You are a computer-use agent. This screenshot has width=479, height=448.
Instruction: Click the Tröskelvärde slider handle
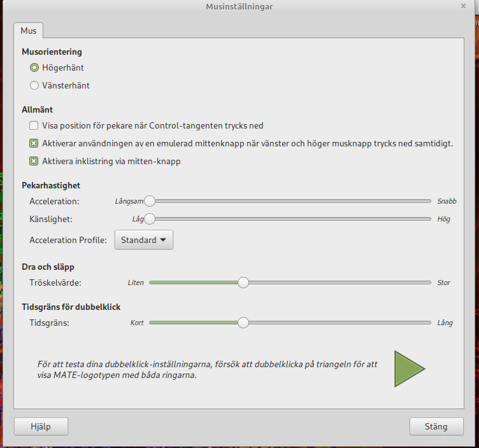click(x=243, y=283)
